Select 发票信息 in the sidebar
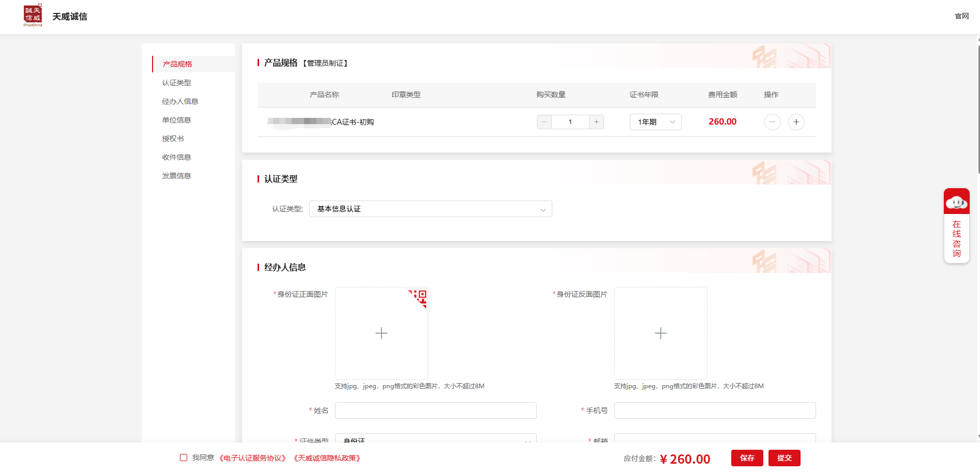 click(x=176, y=176)
